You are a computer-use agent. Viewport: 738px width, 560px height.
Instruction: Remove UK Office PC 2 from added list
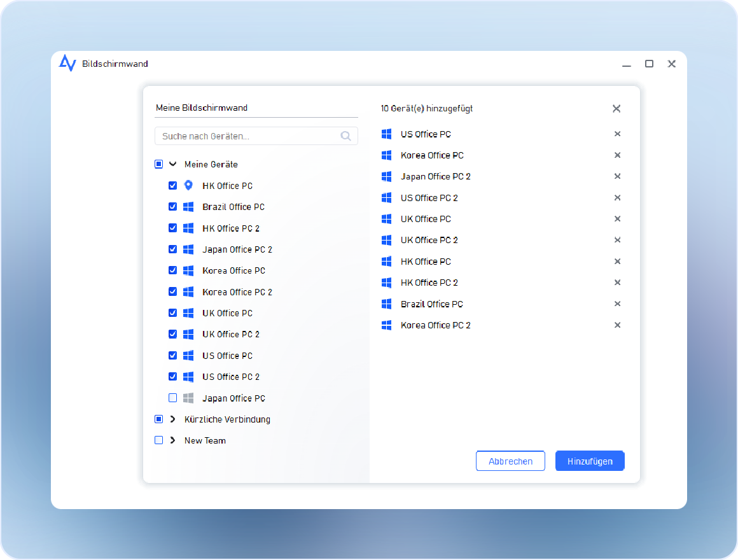[x=617, y=240]
